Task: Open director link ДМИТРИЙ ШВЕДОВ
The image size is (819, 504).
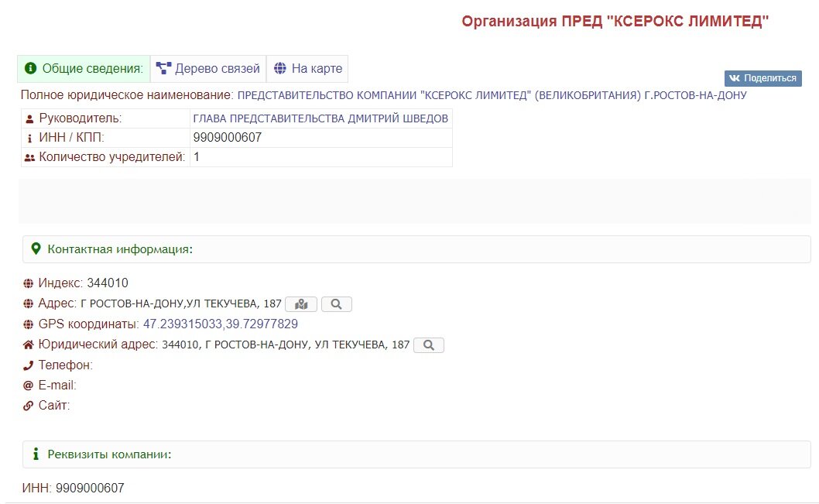Action: click(320, 118)
